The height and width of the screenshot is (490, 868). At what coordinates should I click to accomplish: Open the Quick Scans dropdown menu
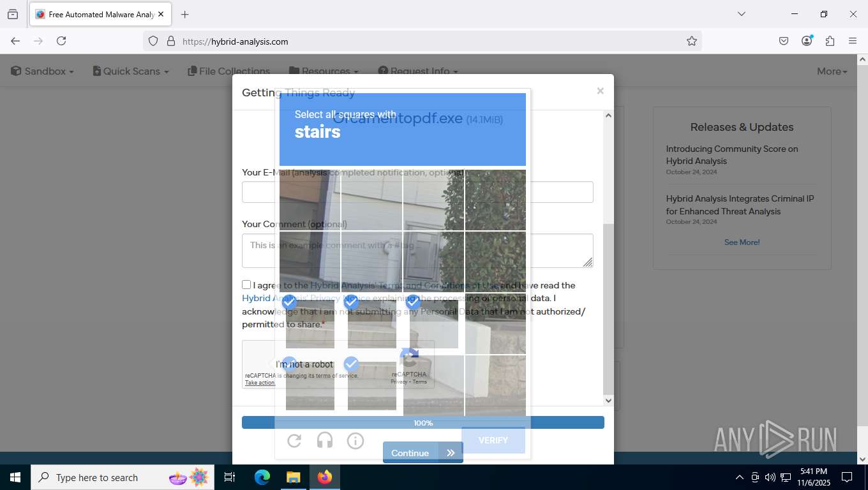pyautogui.click(x=131, y=71)
